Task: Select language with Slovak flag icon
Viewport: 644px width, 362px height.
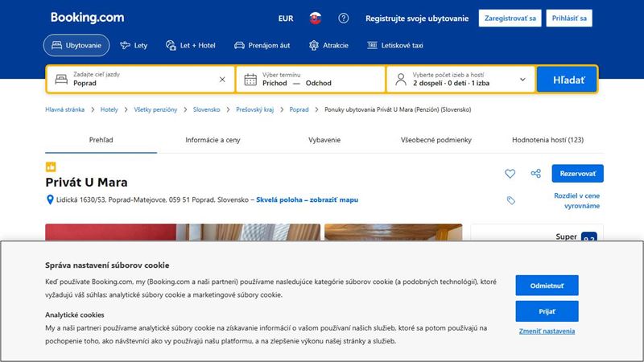Action: click(315, 18)
